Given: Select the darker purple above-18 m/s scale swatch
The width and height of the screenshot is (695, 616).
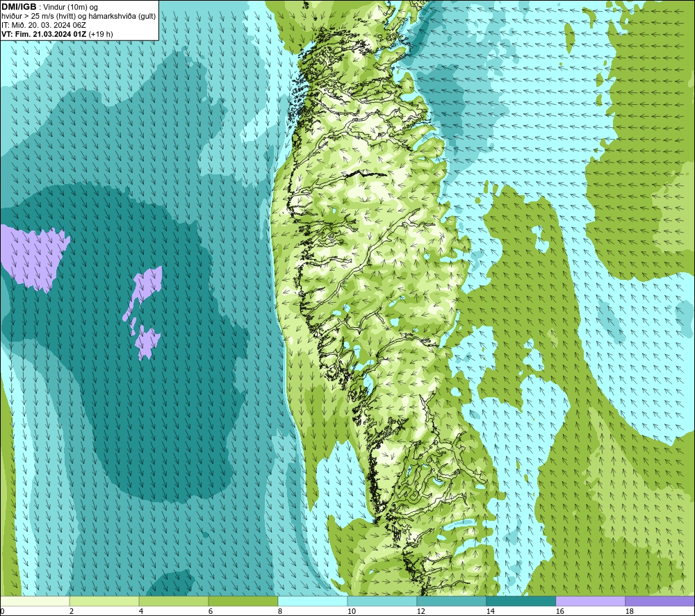Looking at the screenshot, I should [x=660, y=601].
